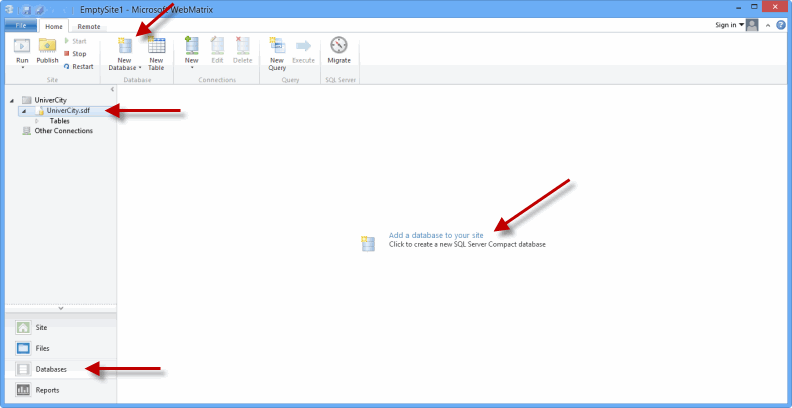Click the Run site icon
The width and height of the screenshot is (792, 408).
point(22,45)
